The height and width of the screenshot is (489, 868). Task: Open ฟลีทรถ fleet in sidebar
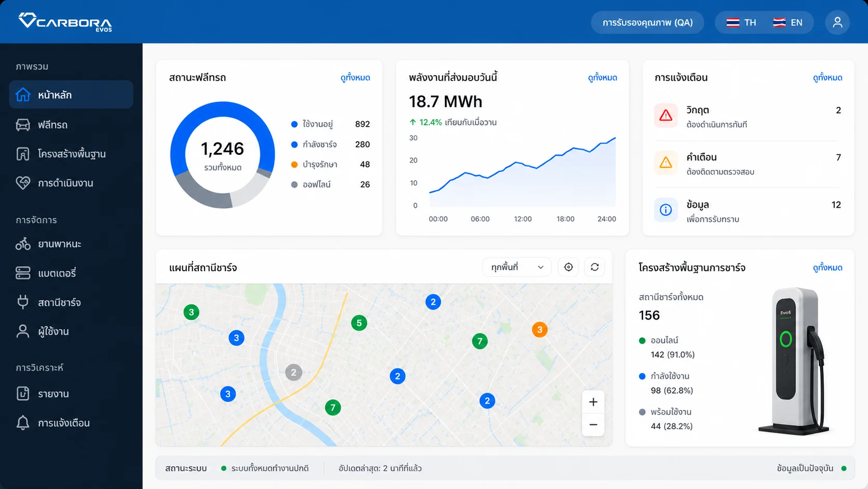tap(71, 125)
